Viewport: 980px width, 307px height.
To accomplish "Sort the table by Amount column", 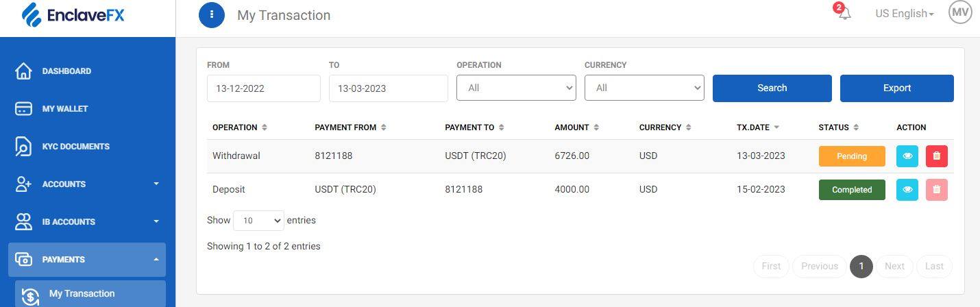I will [576, 127].
